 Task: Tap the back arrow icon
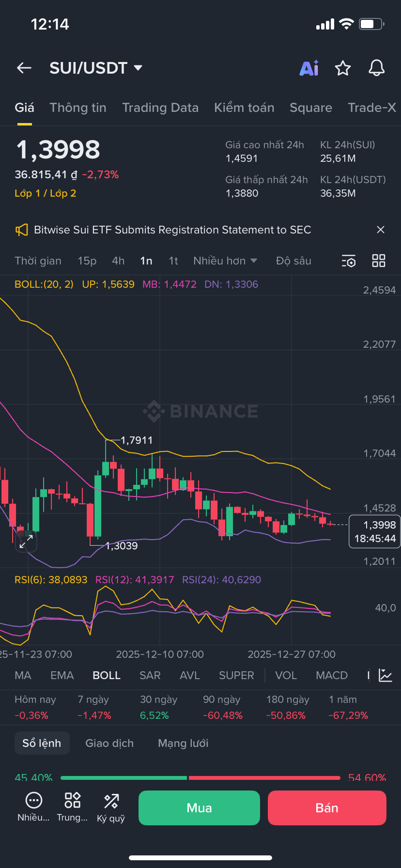(24, 68)
